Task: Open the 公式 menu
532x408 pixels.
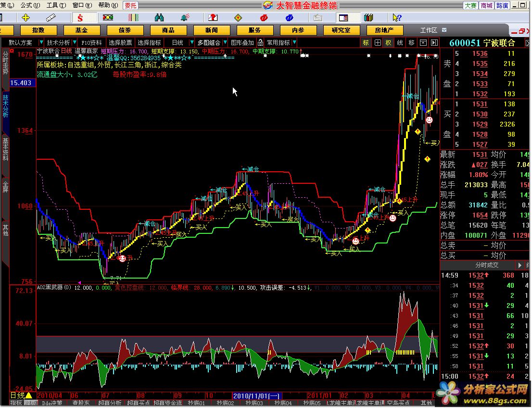Action: click(x=30, y=5)
